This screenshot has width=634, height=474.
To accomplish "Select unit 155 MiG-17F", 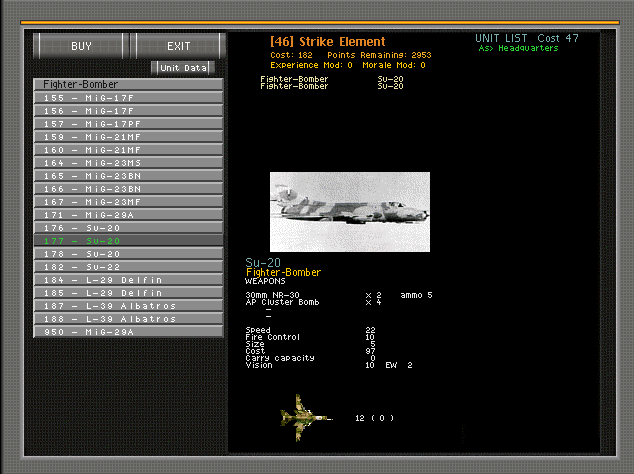I will [x=128, y=97].
